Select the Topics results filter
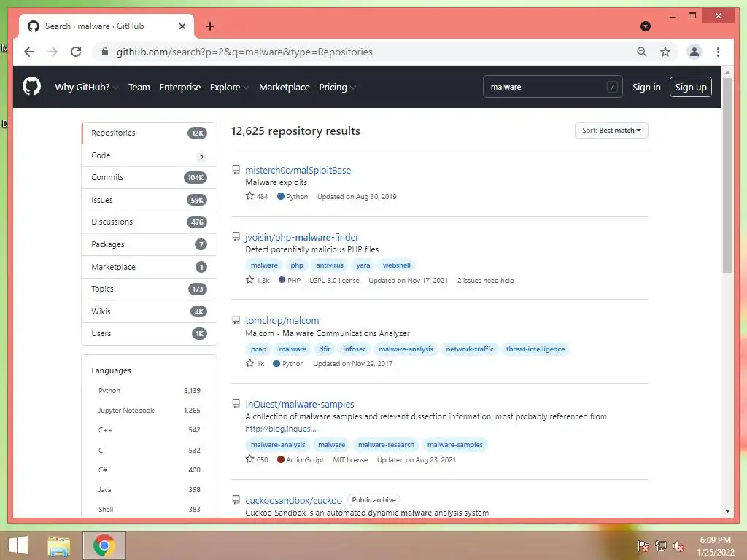 [x=149, y=289]
